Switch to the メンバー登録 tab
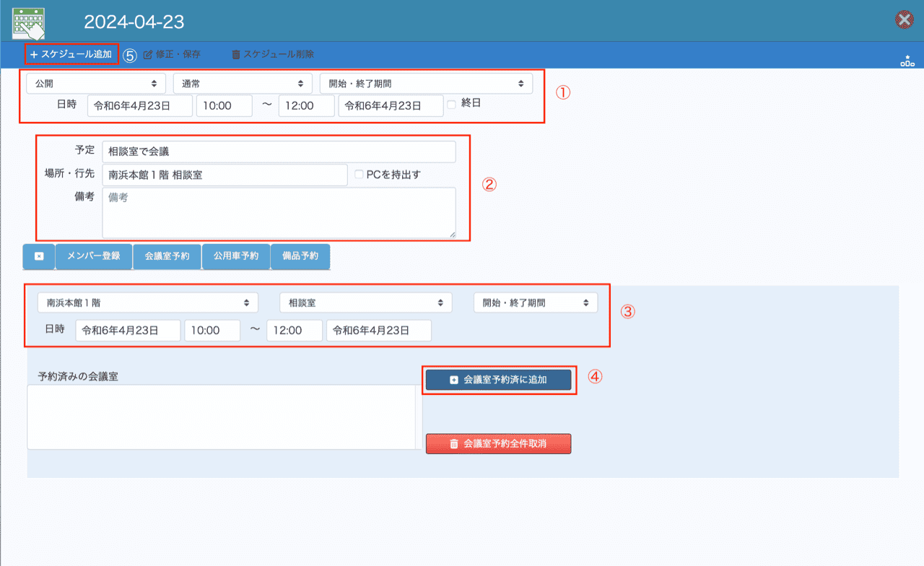The height and width of the screenshot is (566, 924). pos(94,256)
